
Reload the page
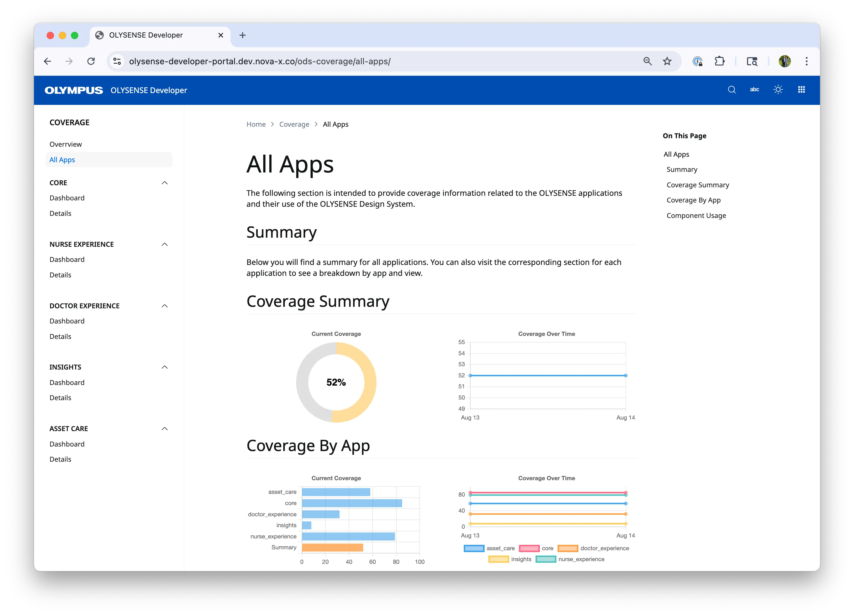point(91,61)
